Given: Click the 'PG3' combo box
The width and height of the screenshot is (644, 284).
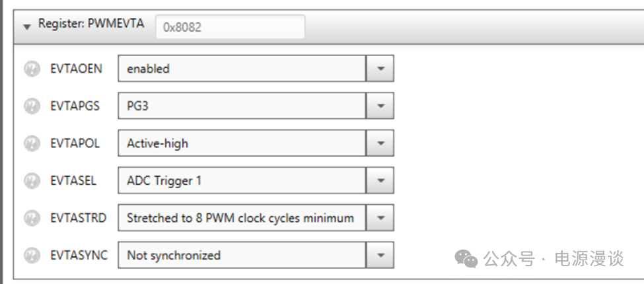Looking at the screenshot, I should pos(242,106).
